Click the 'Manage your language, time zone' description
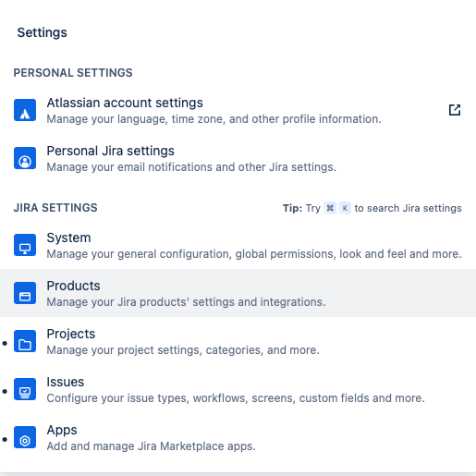 click(214, 119)
